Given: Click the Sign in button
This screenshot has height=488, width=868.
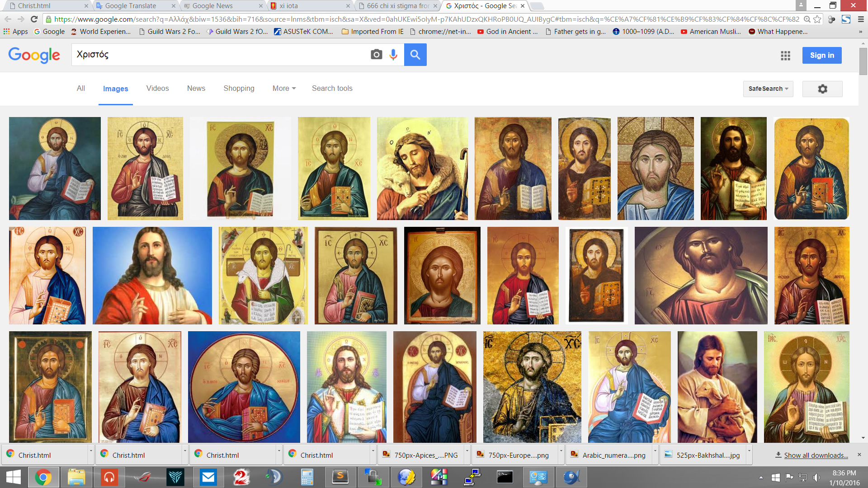Looking at the screenshot, I should 821,55.
